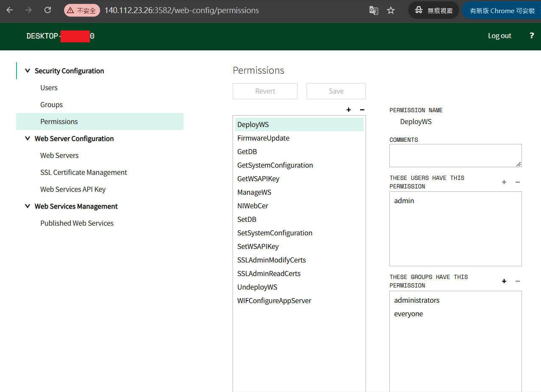Select the SetDB permission
This screenshot has width=541, height=392.
299,219
